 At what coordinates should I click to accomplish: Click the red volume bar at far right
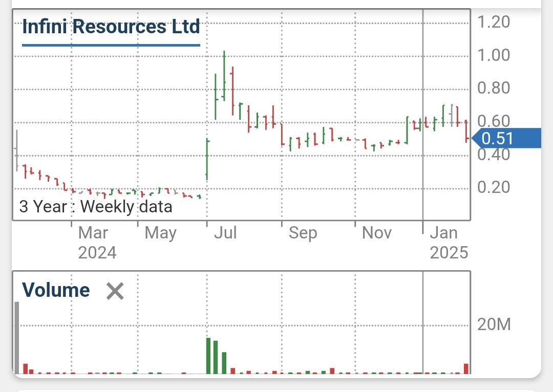[465, 368]
